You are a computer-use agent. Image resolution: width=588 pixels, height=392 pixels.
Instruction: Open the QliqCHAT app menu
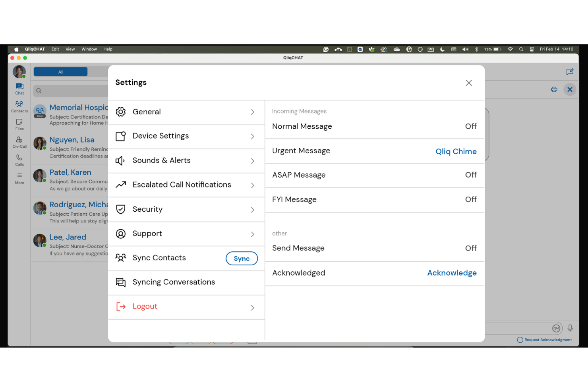tap(35, 49)
